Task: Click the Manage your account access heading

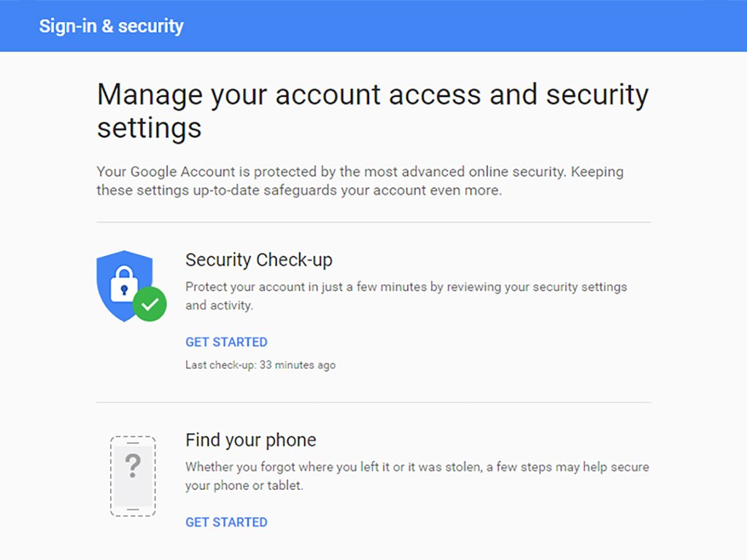Action: (372, 109)
